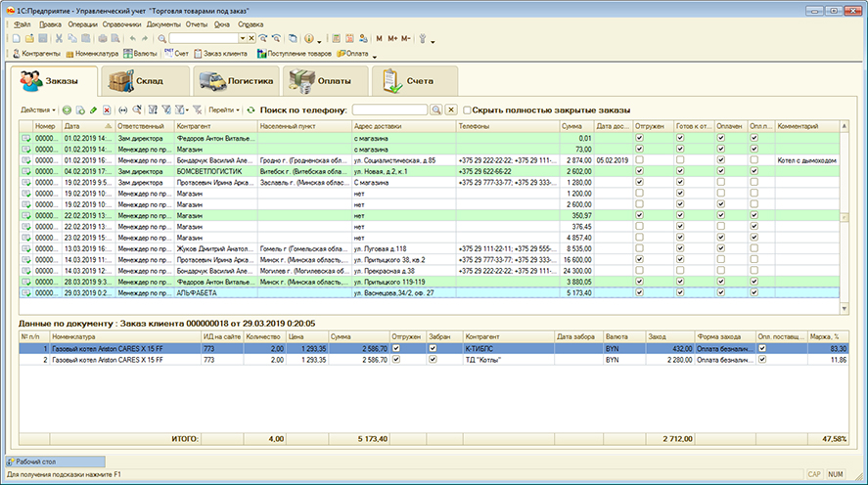
Task: Click the 'Поиск по телефону' input field
Action: point(389,110)
